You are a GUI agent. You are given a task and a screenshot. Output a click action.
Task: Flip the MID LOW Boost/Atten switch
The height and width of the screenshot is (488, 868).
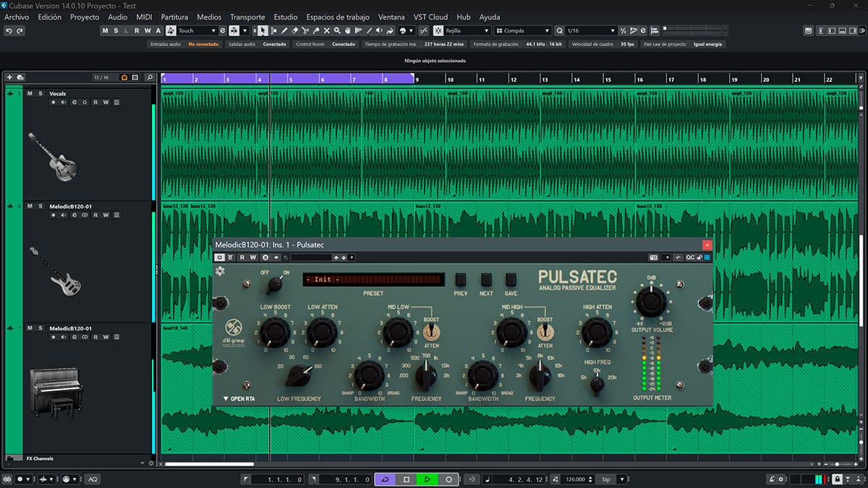(431, 332)
